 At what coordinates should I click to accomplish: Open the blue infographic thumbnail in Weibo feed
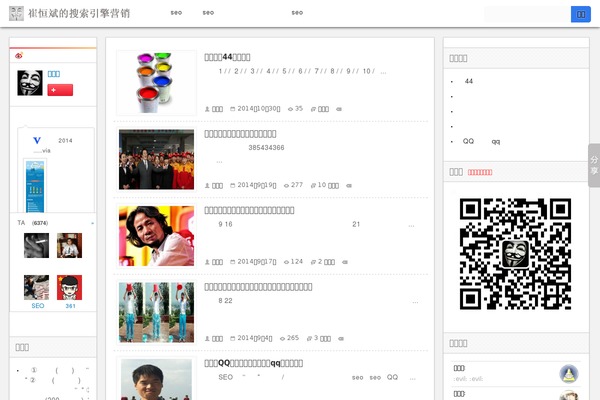35,186
